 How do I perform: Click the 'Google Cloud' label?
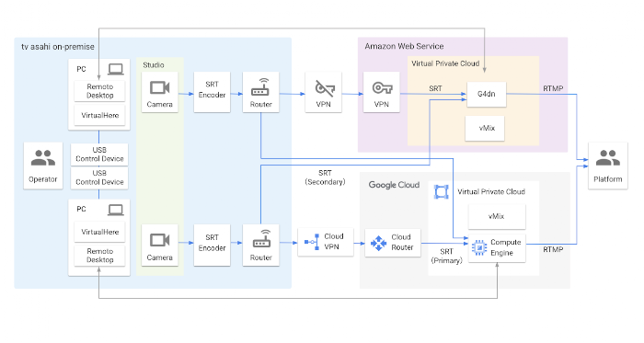point(394,185)
